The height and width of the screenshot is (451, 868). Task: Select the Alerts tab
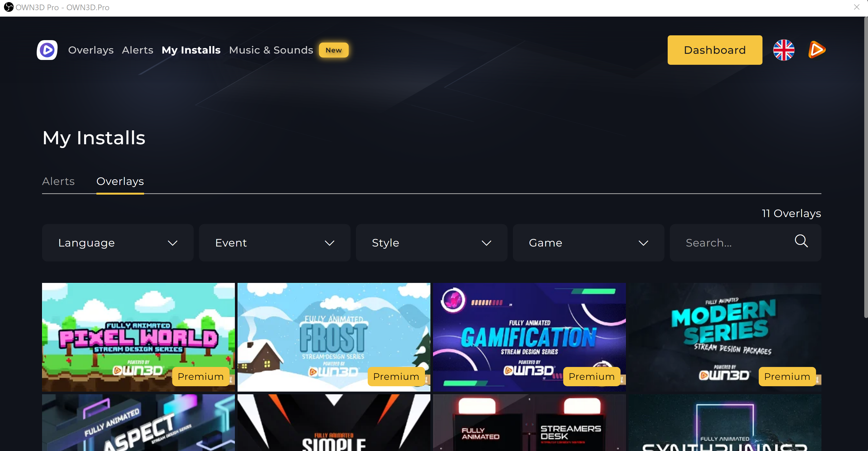pyautogui.click(x=58, y=181)
